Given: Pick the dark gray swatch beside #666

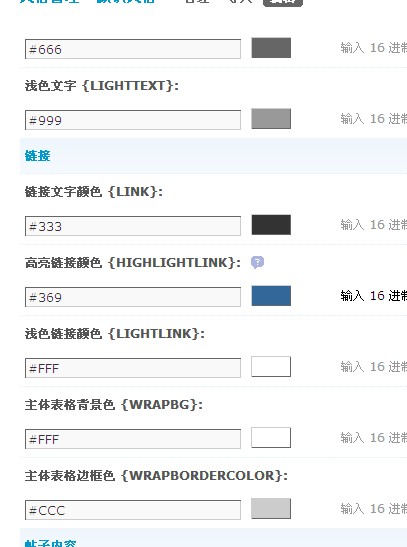Looking at the screenshot, I should click(x=271, y=48).
